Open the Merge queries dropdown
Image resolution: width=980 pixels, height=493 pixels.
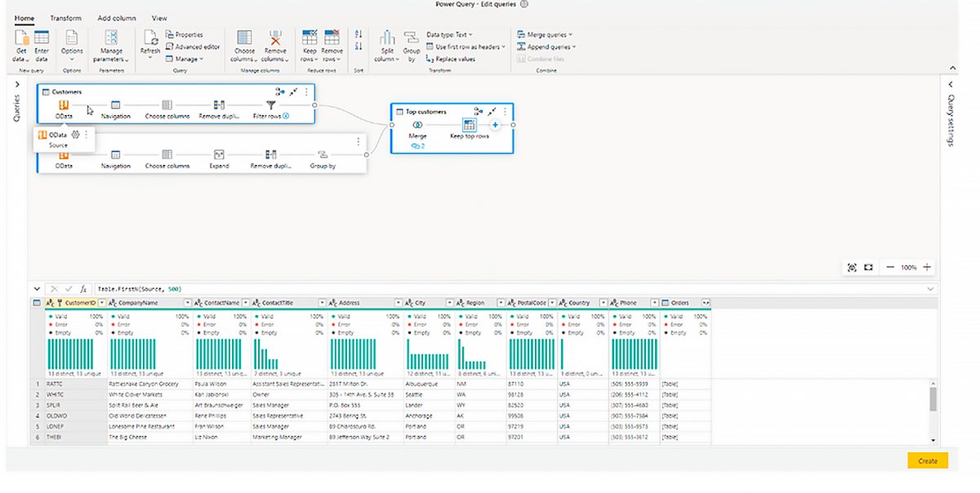[x=545, y=34]
